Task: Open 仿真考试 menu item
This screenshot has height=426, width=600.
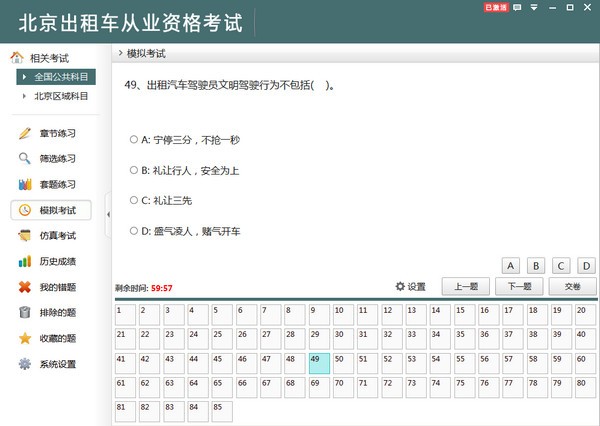Action: pyautogui.click(x=58, y=235)
